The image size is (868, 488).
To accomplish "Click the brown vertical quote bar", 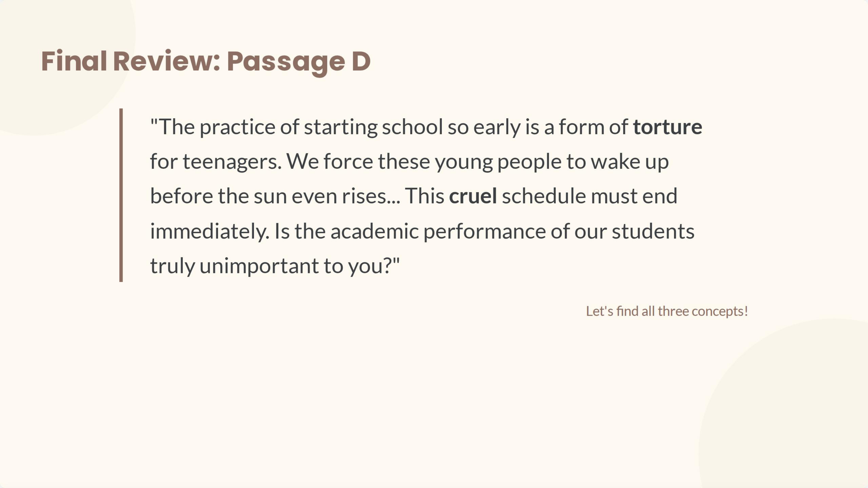I will click(x=121, y=195).
